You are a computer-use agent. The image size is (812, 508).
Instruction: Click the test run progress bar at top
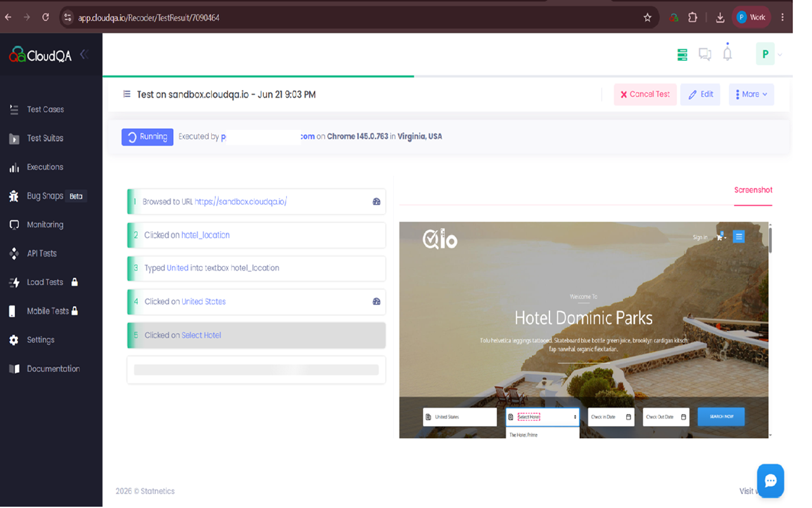pyautogui.click(x=447, y=76)
